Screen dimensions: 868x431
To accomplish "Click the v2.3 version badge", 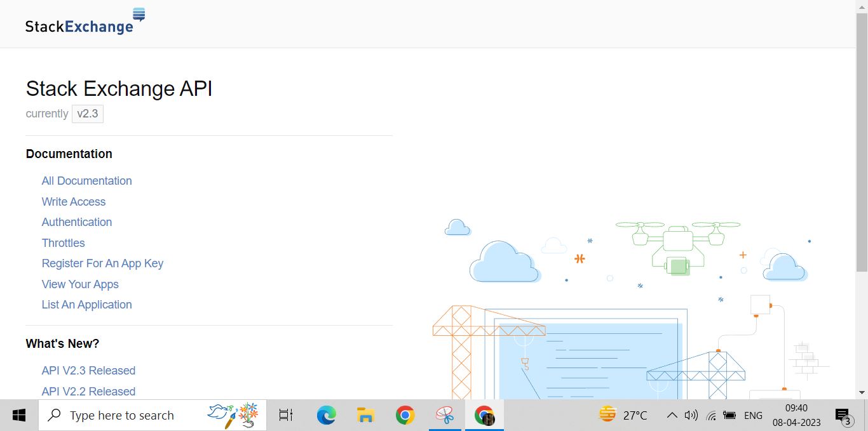I will pyautogui.click(x=88, y=114).
